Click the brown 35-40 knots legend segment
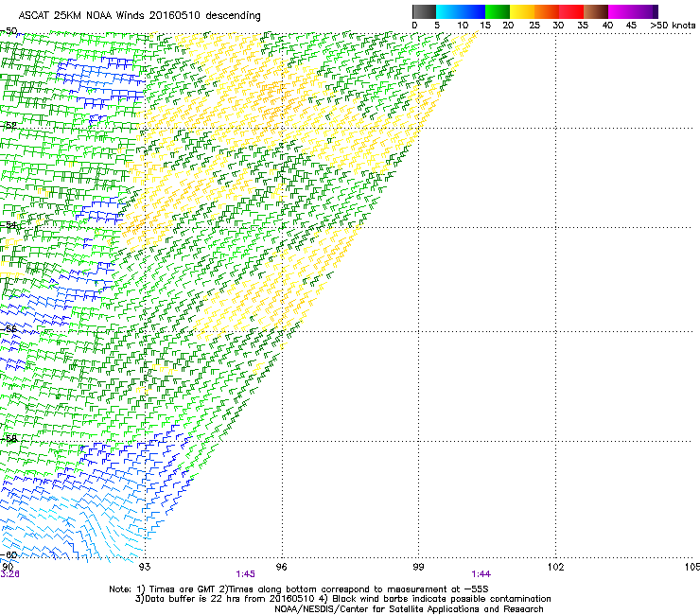700x615 pixels. tap(596, 11)
